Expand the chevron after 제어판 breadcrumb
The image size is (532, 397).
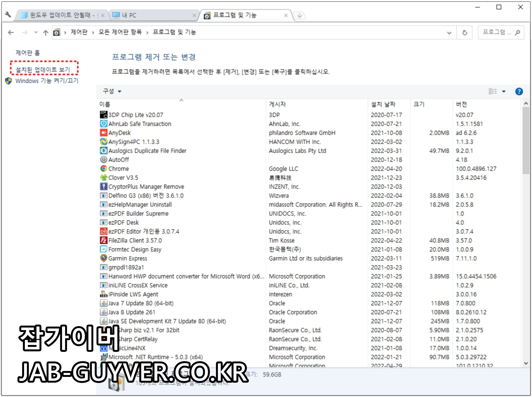pos(93,33)
